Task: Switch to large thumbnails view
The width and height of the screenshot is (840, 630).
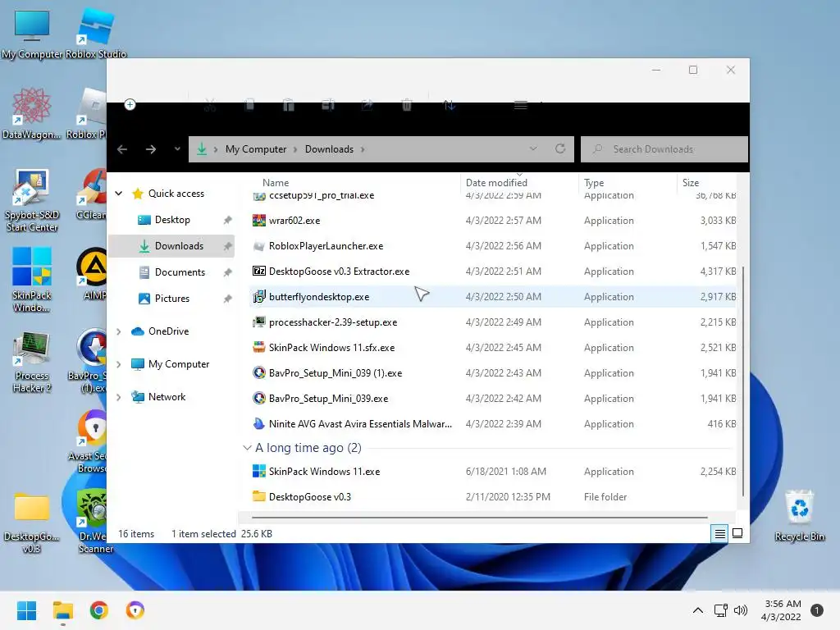Action: (x=737, y=533)
